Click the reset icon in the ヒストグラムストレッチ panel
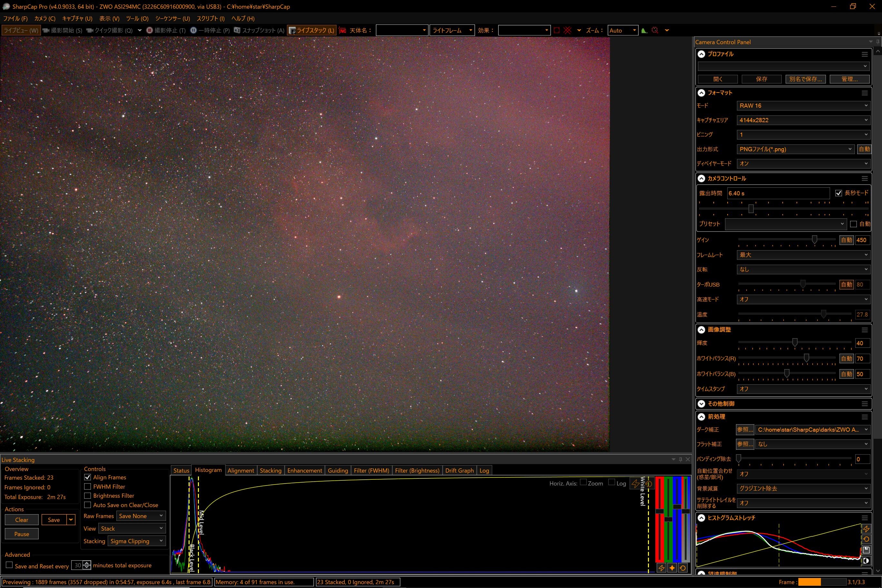882x588 pixels. (866, 539)
